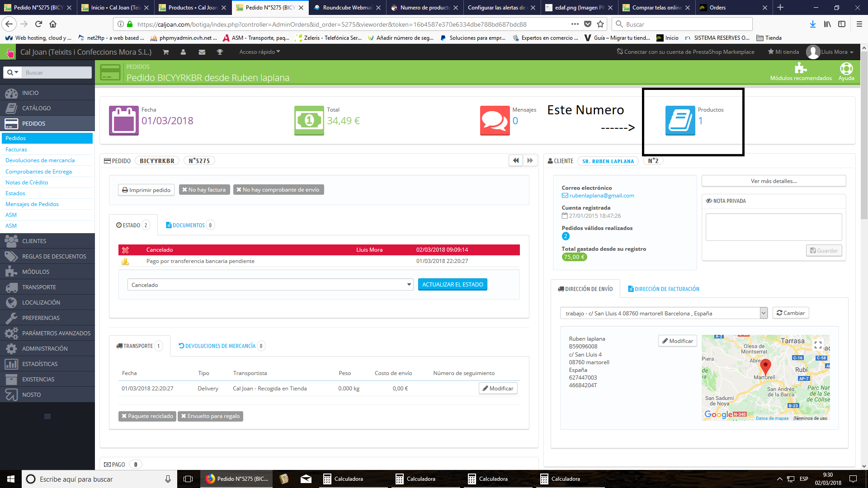Click in the Nota privada text area

773,227
